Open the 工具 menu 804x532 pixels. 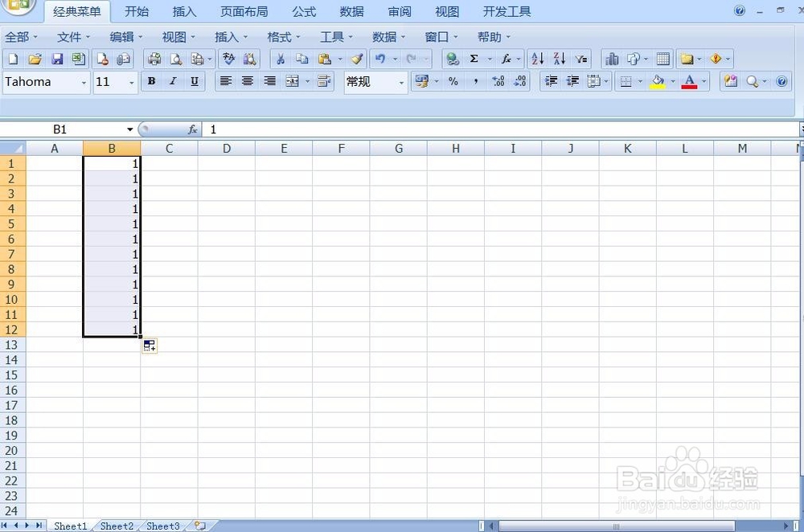tap(333, 36)
